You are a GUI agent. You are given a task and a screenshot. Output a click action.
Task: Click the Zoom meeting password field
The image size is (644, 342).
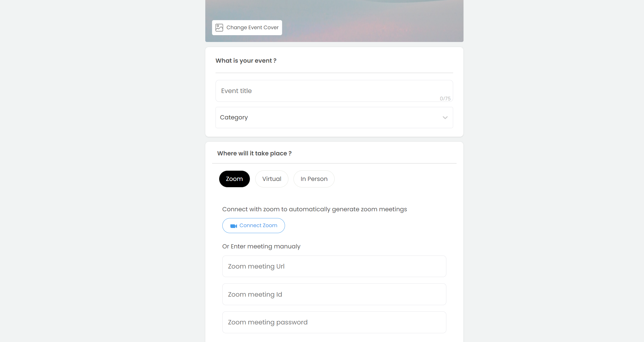tap(334, 322)
